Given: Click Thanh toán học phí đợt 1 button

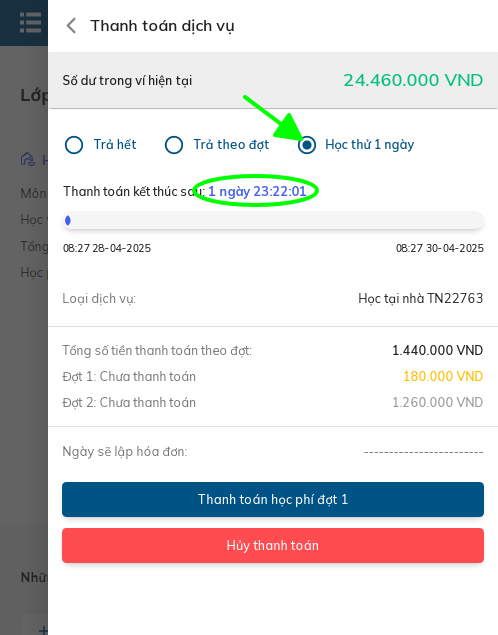Looking at the screenshot, I should click(x=273, y=499).
